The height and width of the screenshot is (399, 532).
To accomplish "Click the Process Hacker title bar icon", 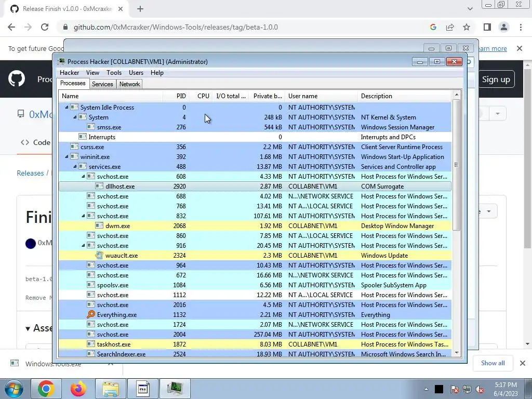I will 61,61.
